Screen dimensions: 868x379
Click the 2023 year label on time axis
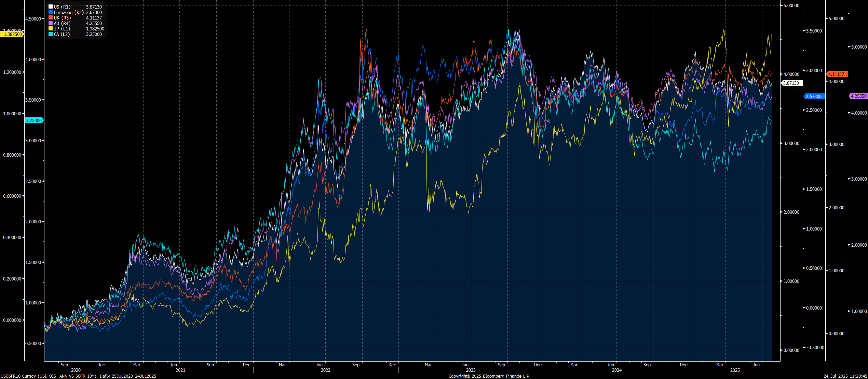[471, 370]
